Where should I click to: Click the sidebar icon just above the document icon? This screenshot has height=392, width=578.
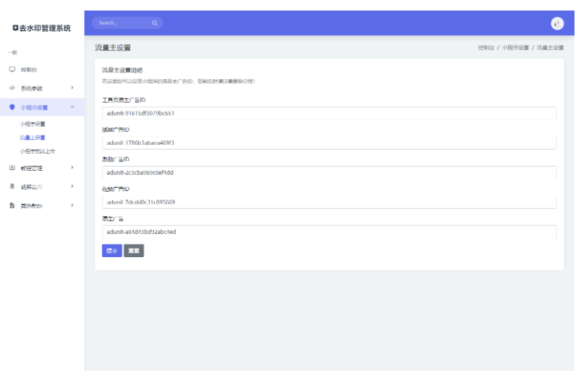[x=12, y=187]
